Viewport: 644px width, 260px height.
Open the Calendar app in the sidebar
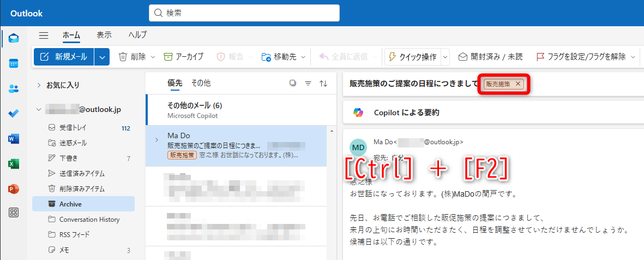pyautogui.click(x=14, y=63)
